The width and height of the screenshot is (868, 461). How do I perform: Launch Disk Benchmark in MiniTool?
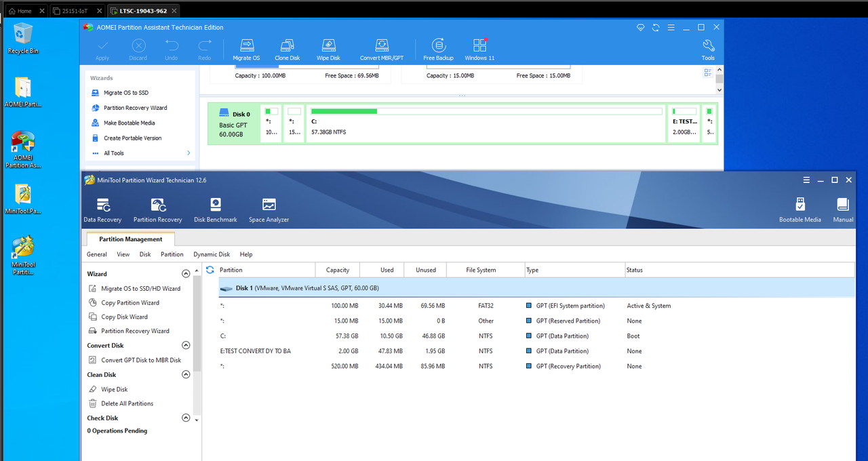[216, 211]
